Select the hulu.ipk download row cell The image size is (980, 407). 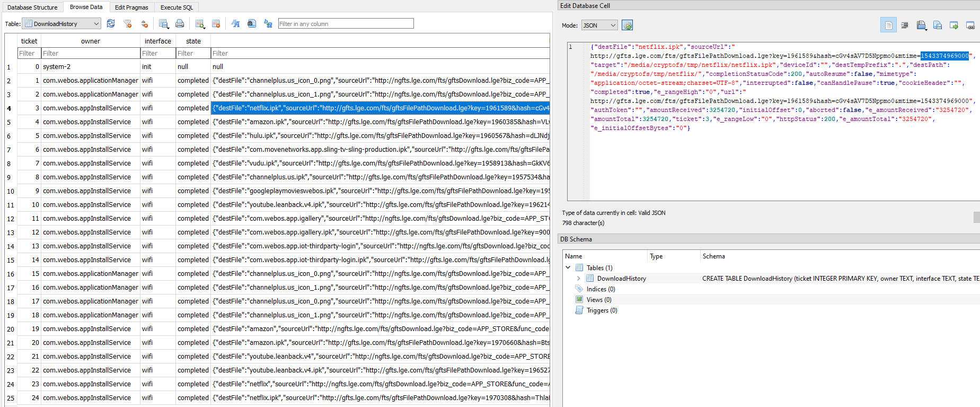[379, 136]
